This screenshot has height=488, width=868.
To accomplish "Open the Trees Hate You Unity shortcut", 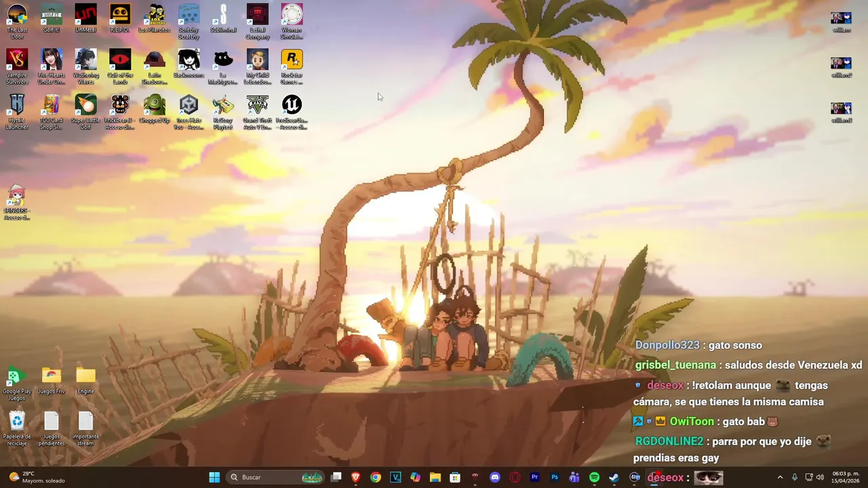I will pyautogui.click(x=189, y=112).
